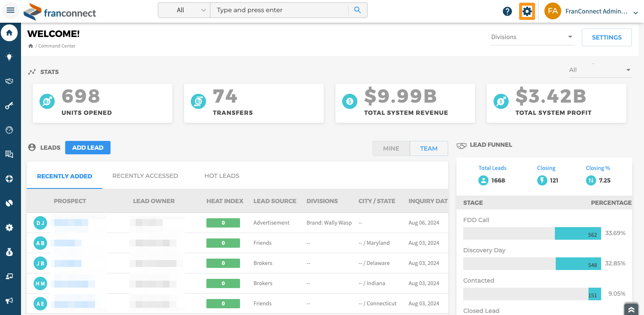Open the handshake sales module in sidebar
Screen dimensions: 644x315
[9, 82]
